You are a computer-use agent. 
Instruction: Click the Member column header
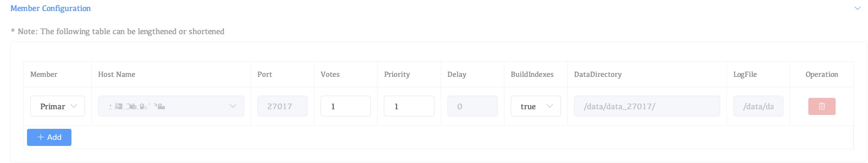pos(44,74)
